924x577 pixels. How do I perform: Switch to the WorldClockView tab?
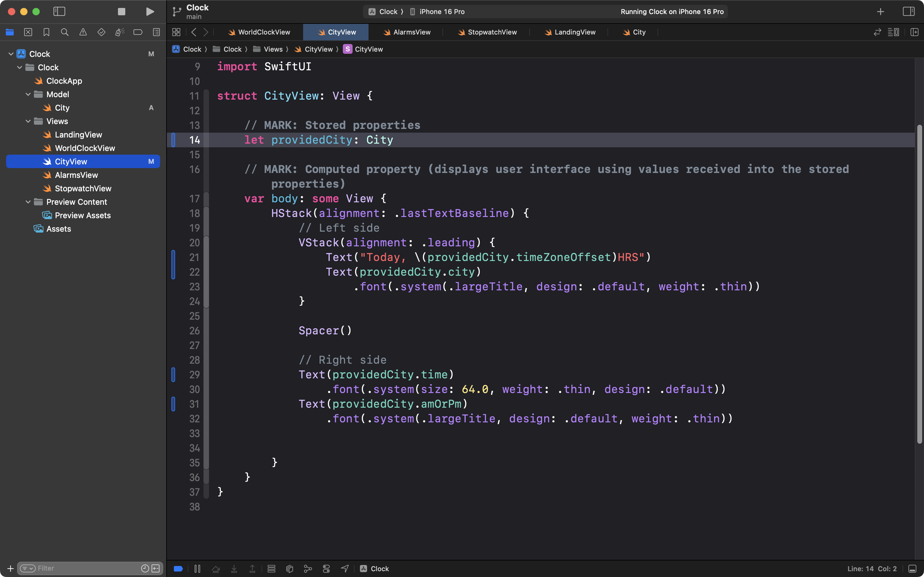264,32
